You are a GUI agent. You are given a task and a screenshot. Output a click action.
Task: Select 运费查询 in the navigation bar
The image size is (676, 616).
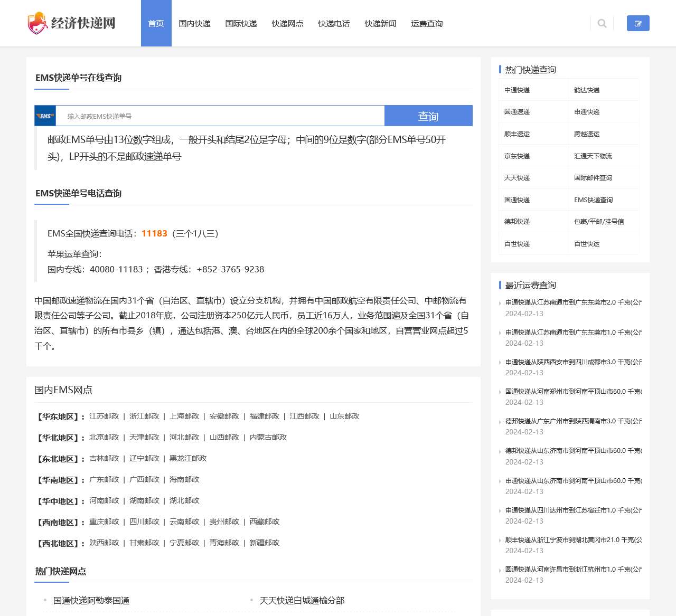tap(427, 23)
